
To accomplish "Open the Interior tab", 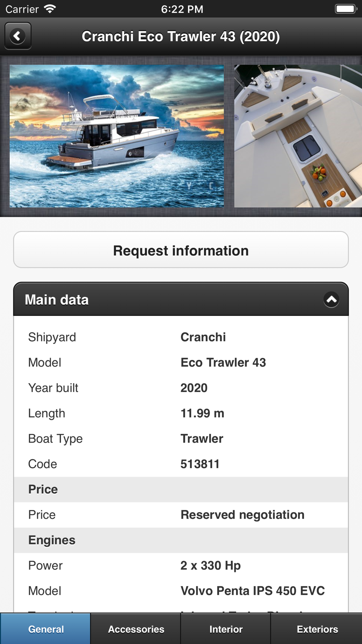I will point(226,629).
